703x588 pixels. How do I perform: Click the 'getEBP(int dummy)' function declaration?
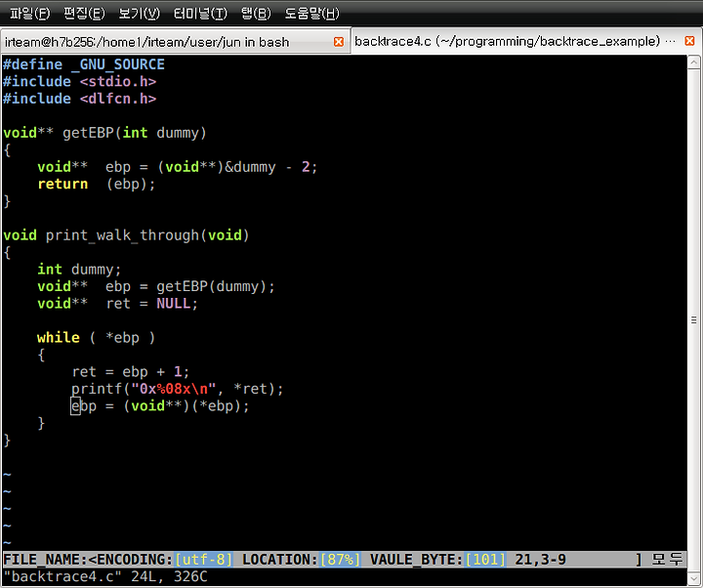(134, 133)
